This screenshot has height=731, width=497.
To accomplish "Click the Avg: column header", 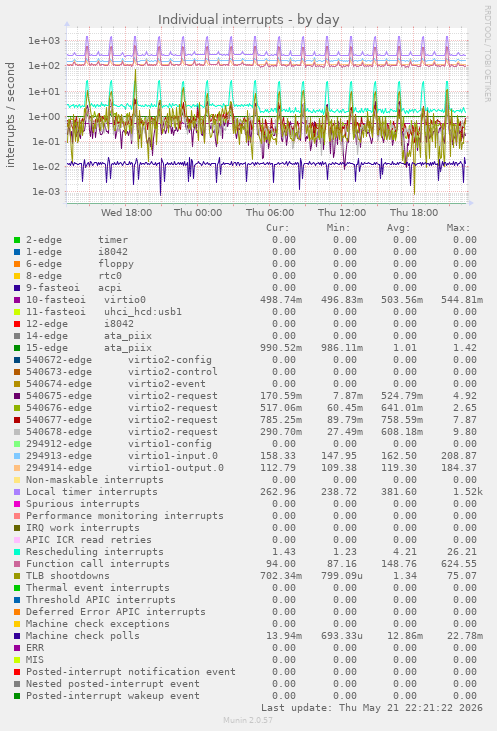I will (398, 228).
